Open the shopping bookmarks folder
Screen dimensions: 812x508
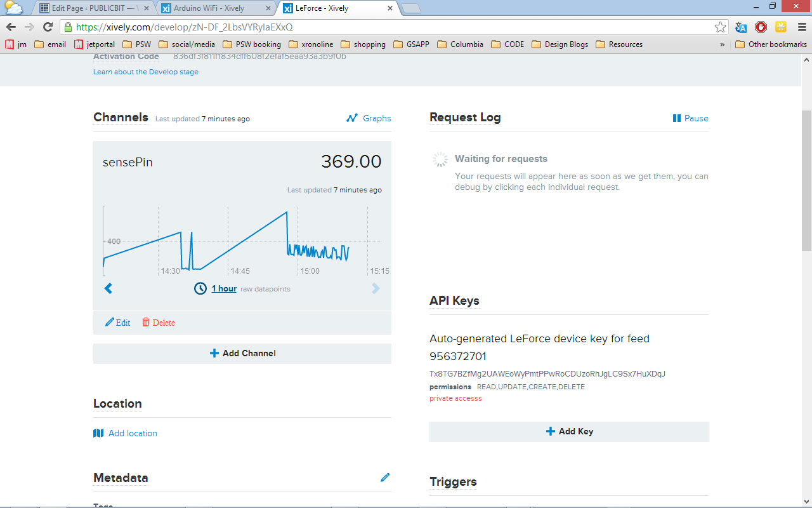[363, 44]
